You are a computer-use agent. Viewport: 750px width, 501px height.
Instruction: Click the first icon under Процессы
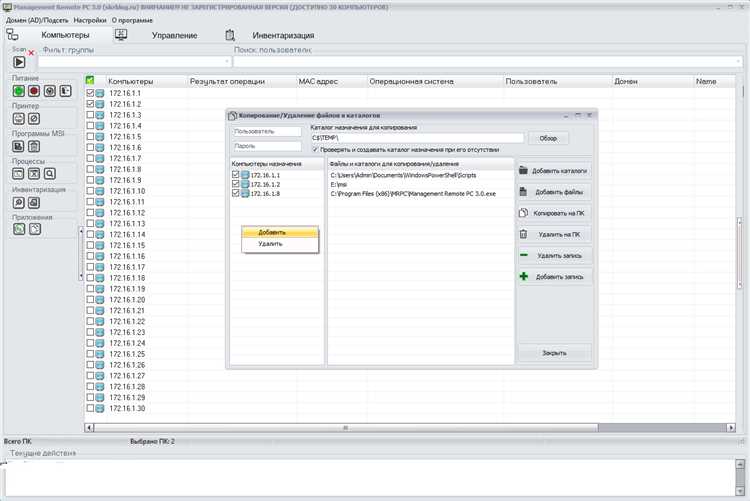pyautogui.click(x=18, y=174)
